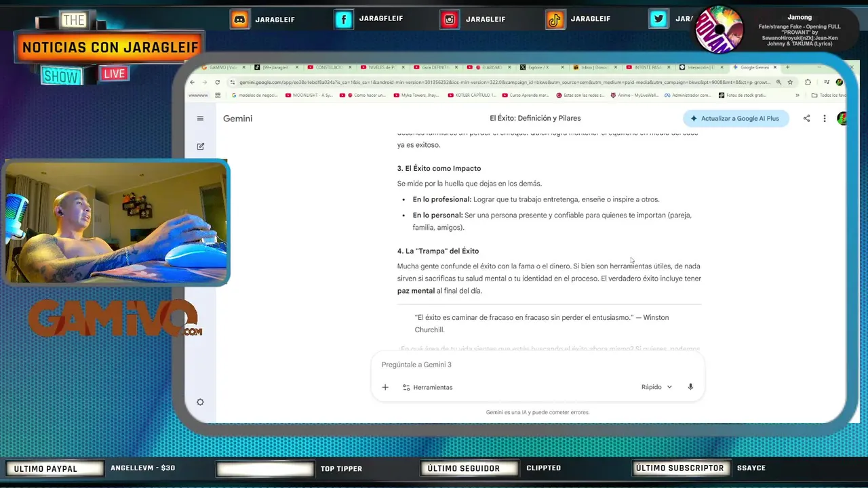Open the 'Todos los favoritos' bookmarks folder

pos(831,95)
